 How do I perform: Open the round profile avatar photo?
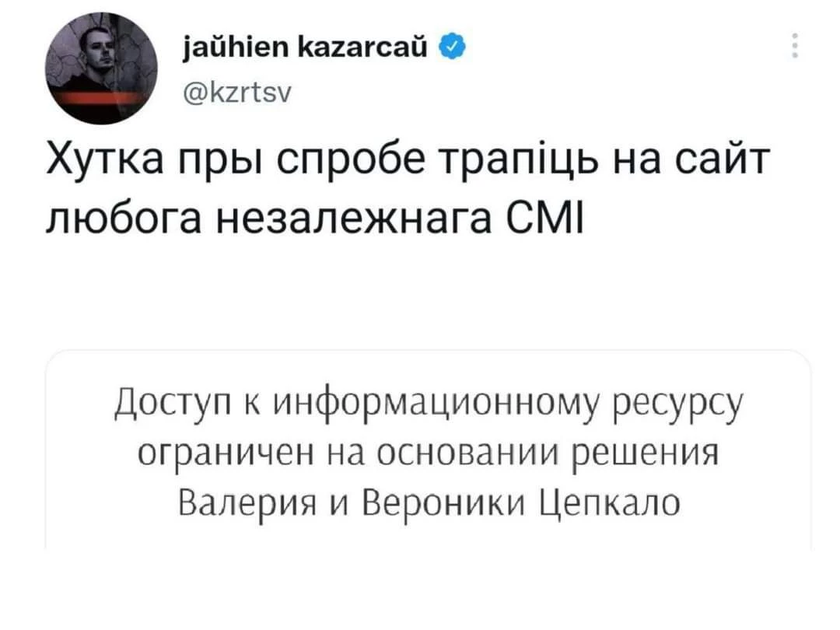(x=101, y=68)
